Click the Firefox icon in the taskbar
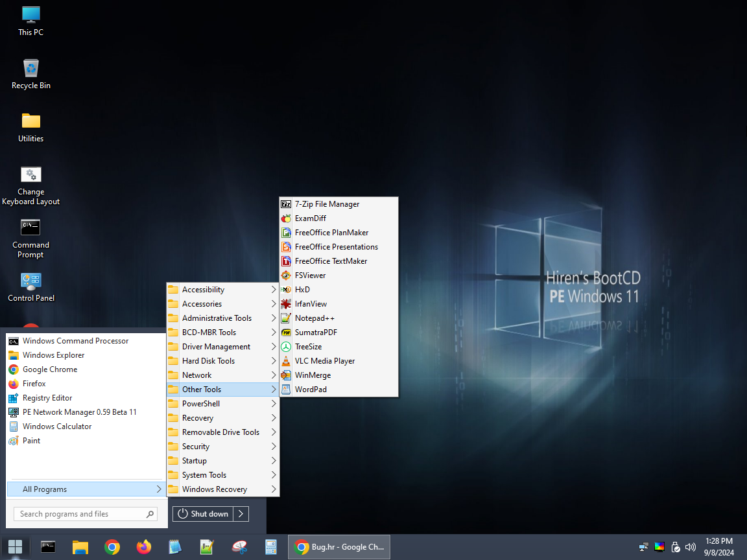Screen dimensions: 747x560 [143, 547]
